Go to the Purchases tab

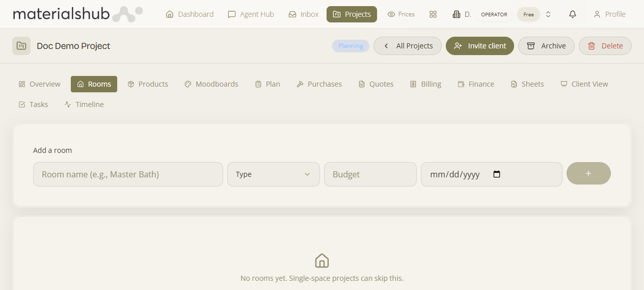[319, 84]
